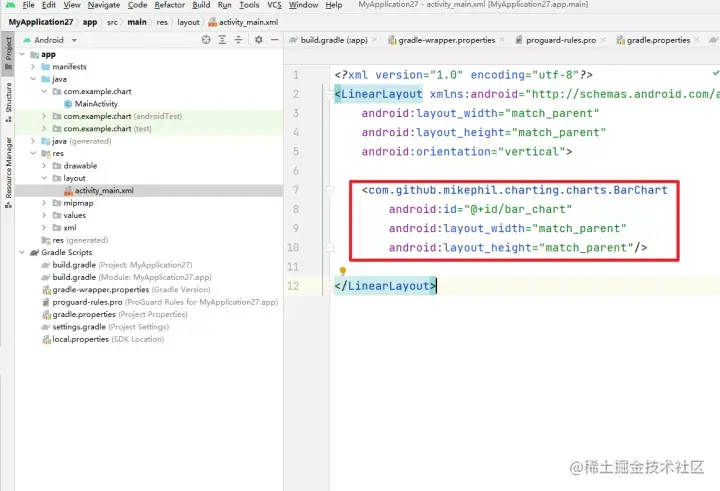Viewport: 720px width, 491px height.
Task: Select activity_main.xml in project tree
Action: point(99,191)
